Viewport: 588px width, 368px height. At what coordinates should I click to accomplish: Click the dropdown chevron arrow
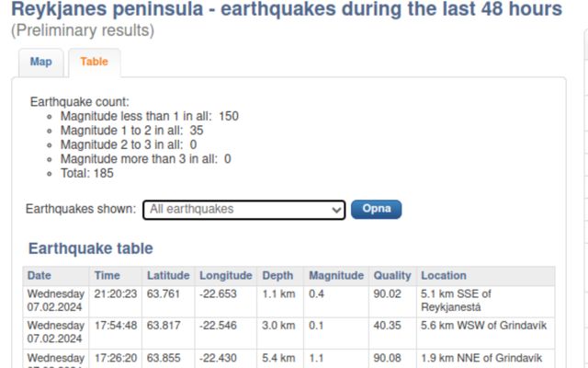[336, 210]
